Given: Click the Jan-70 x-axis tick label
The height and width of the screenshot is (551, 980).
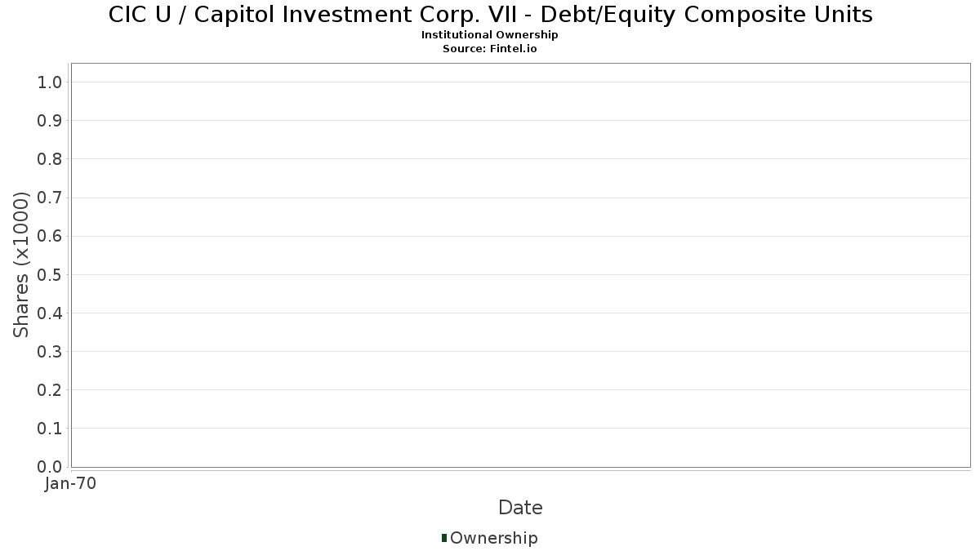Looking at the screenshot, I should click(71, 484).
